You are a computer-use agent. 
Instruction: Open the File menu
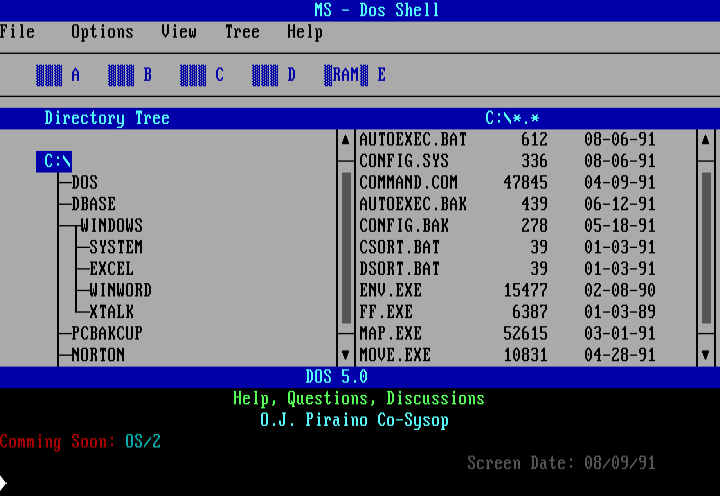click(x=18, y=32)
